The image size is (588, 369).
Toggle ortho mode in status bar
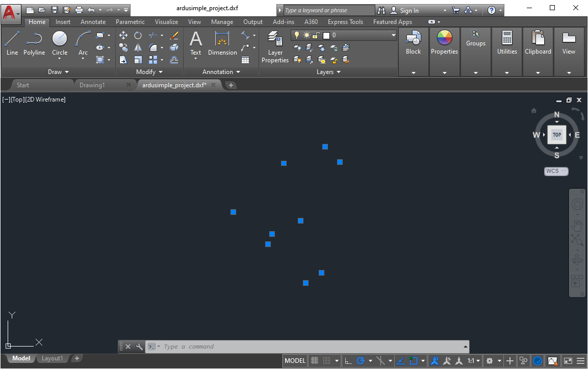point(348,361)
